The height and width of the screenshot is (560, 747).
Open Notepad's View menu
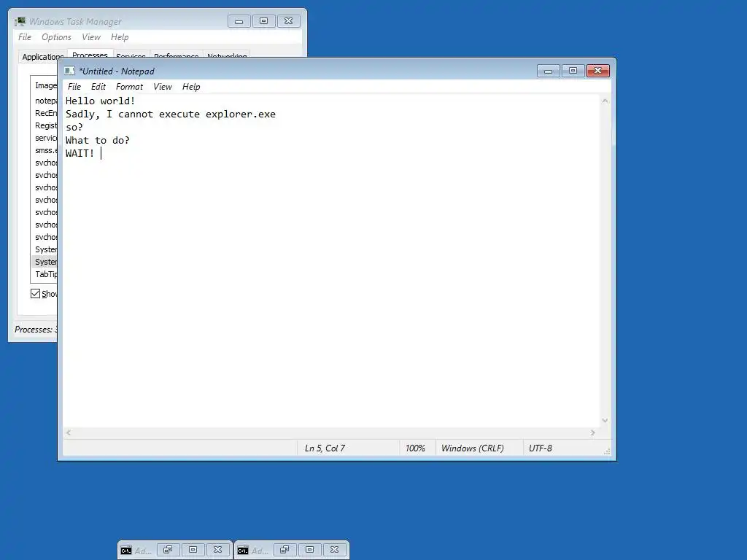163,87
